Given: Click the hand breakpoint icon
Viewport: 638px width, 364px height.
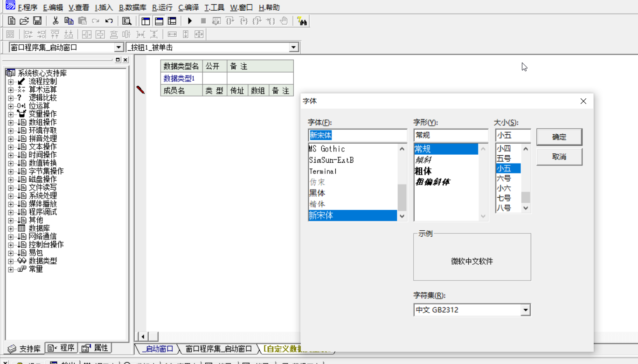Looking at the screenshot, I should pos(284,21).
